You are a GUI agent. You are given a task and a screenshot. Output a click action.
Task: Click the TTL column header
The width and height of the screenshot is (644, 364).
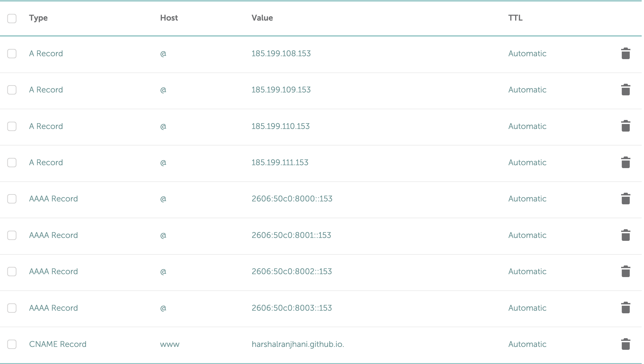tap(515, 18)
